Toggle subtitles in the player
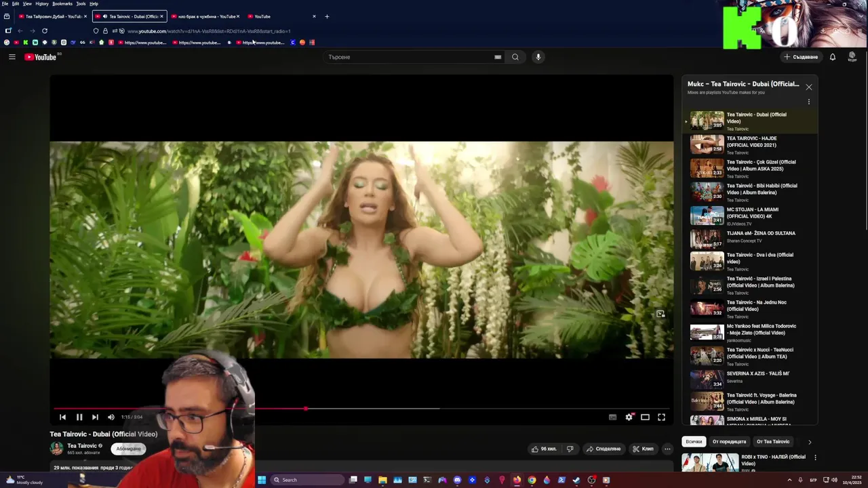 pos(612,418)
